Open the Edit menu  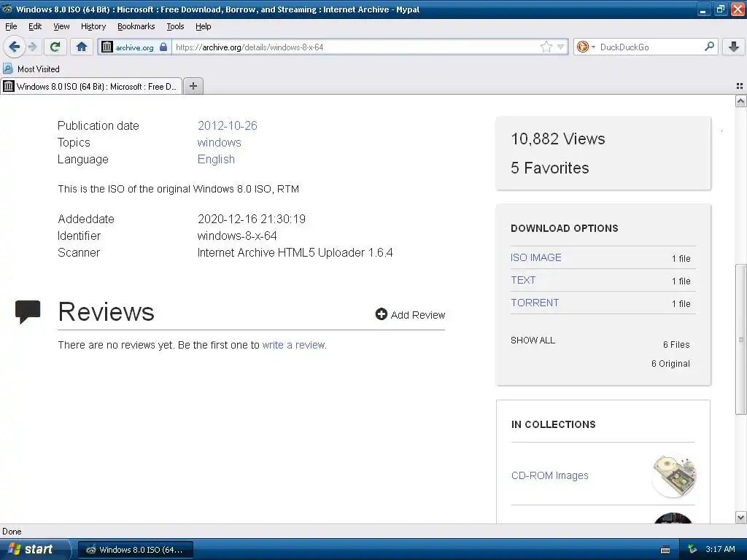click(35, 26)
